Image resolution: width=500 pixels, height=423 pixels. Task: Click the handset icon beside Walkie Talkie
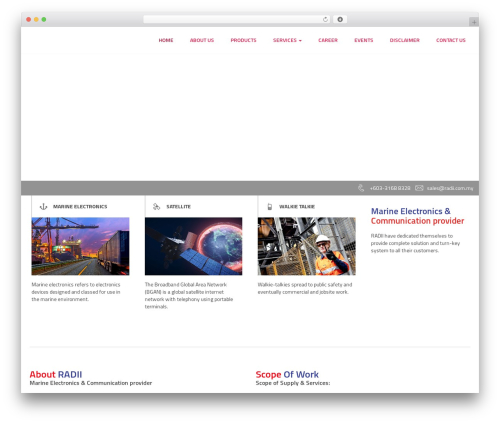pos(270,207)
